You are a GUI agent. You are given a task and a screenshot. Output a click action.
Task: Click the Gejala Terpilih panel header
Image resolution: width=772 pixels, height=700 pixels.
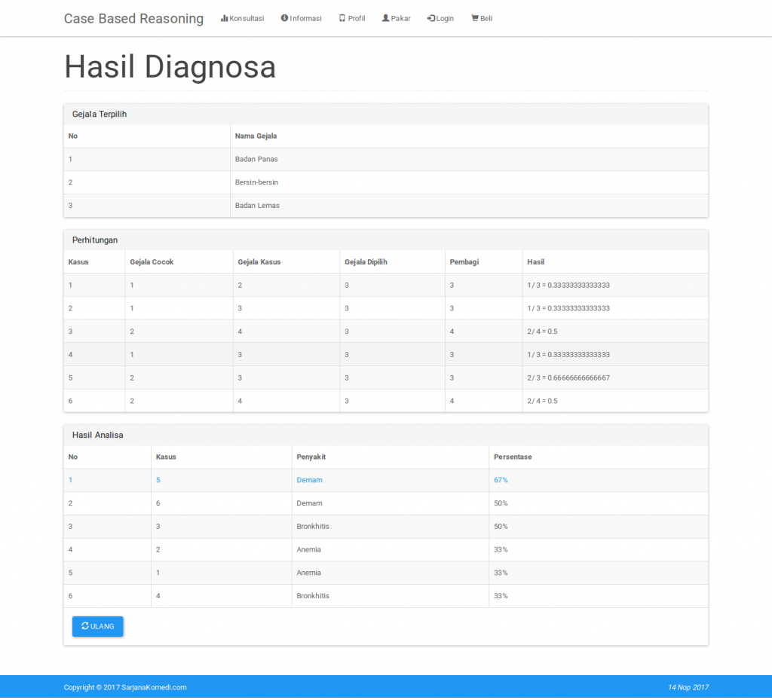[385, 114]
